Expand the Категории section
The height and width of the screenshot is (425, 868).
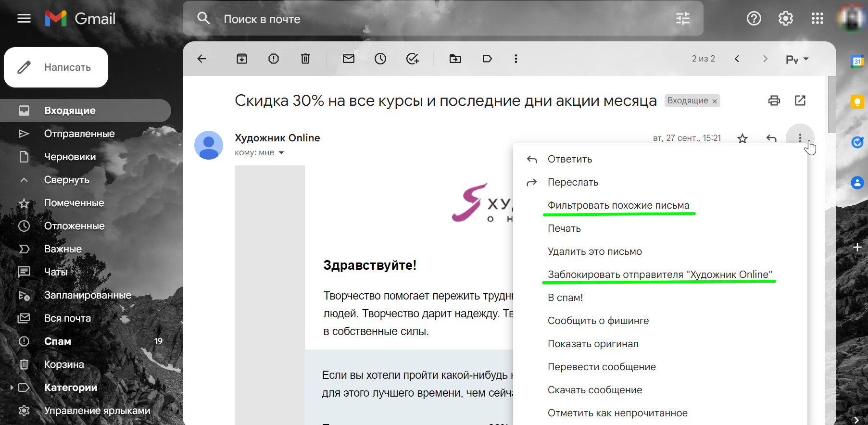12,387
